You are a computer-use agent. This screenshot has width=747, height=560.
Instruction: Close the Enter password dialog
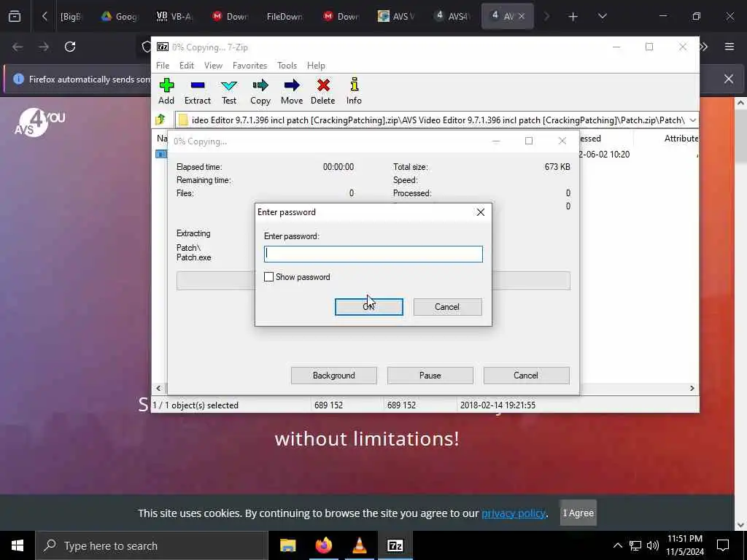[481, 212]
